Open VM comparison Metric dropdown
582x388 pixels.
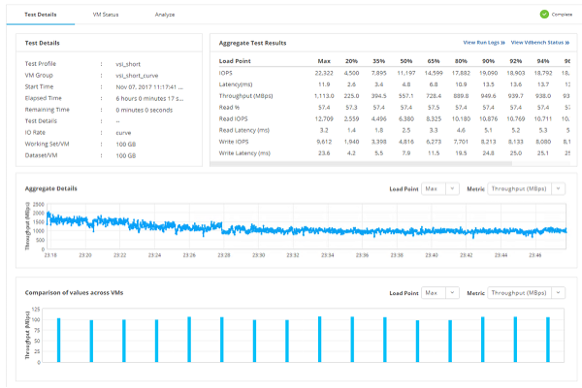pos(526,293)
